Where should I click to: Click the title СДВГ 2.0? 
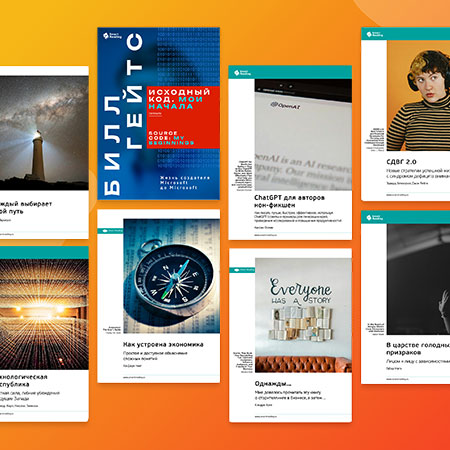click(401, 162)
